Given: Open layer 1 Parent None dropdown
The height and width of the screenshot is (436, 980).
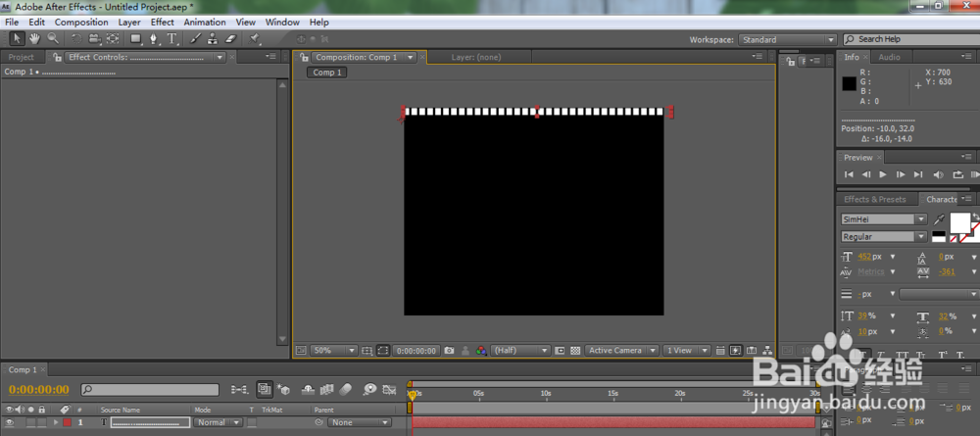Looking at the screenshot, I should tap(358, 422).
